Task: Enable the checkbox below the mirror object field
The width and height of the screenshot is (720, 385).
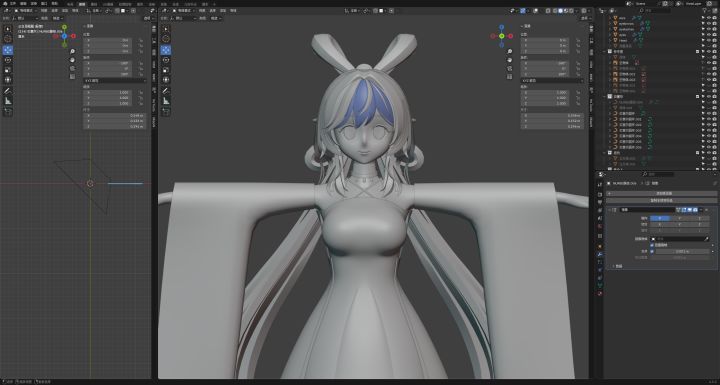Action: pos(652,245)
